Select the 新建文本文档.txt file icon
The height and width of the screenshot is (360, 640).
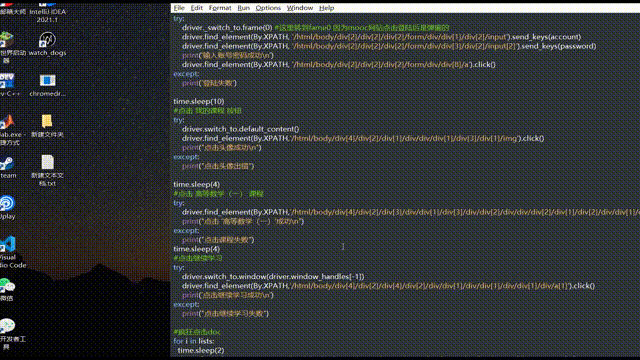coord(47,171)
